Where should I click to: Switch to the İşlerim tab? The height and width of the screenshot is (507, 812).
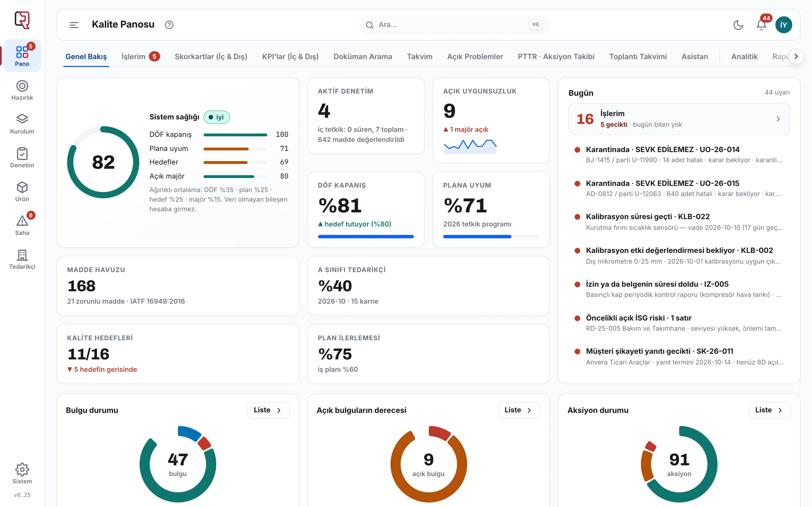[140, 56]
